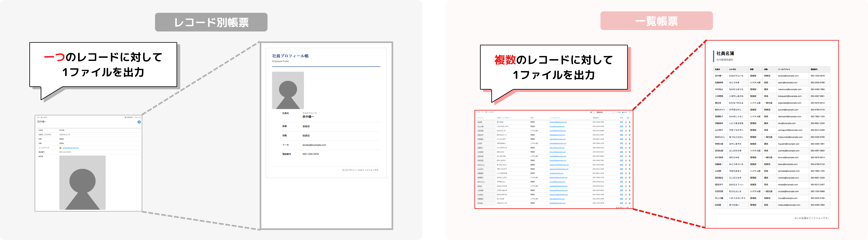Open the 登録日時 sort field dropdown
Screen dimensions: 868x240
point(605,113)
